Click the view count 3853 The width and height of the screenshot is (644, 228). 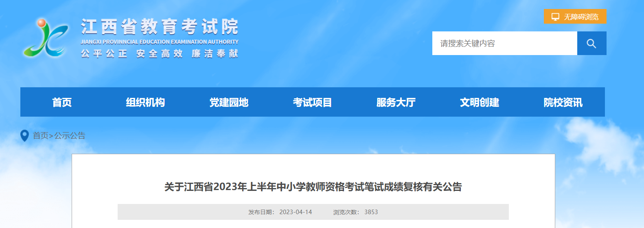(371, 212)
